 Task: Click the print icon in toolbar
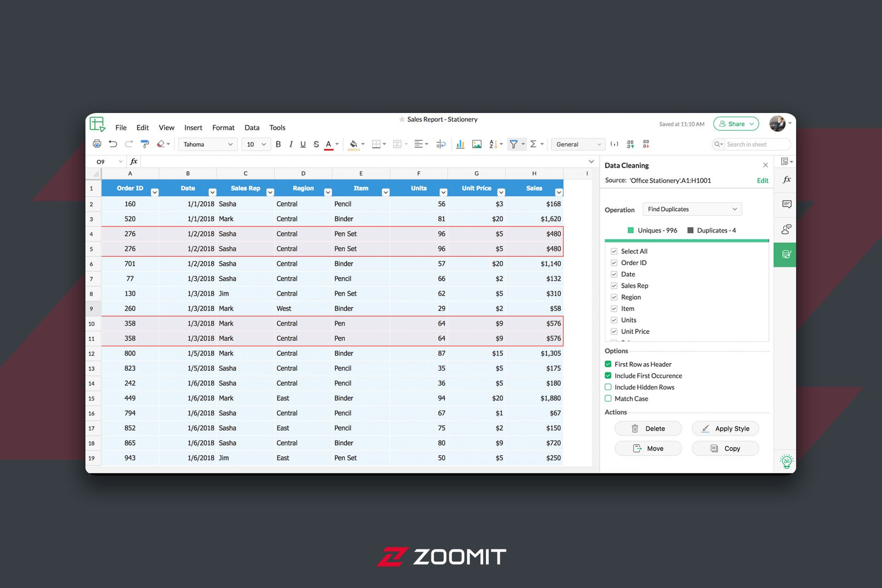click(97, 144)
